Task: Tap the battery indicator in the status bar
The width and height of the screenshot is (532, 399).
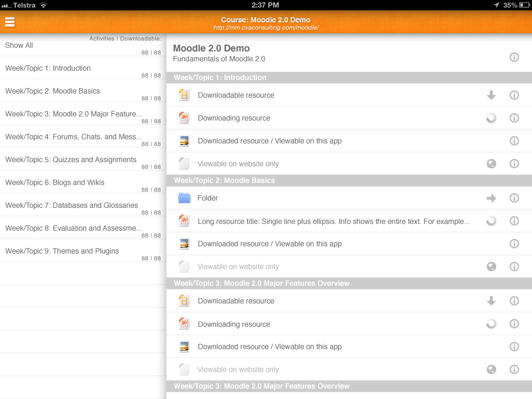Action: [x=524, y=5]
